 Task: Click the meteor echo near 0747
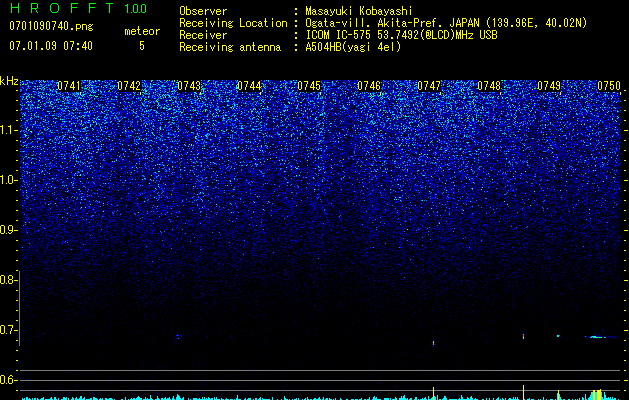433,343
